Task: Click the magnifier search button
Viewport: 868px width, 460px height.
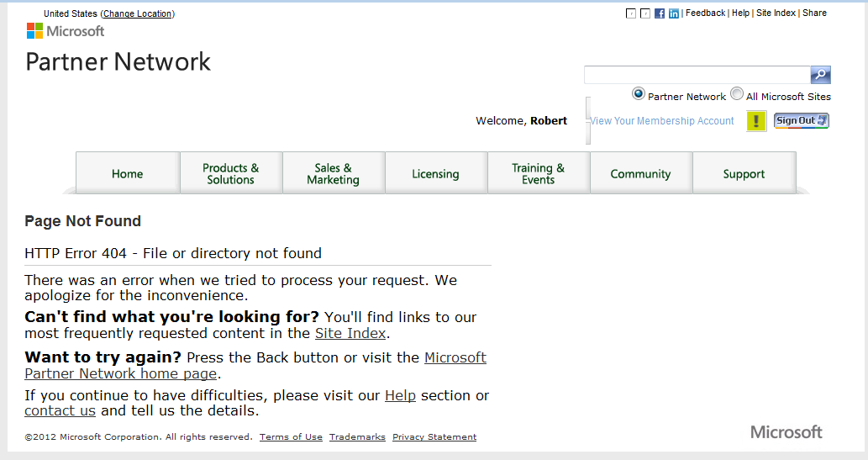Action: pyautogui.click(x=820, y=74)
